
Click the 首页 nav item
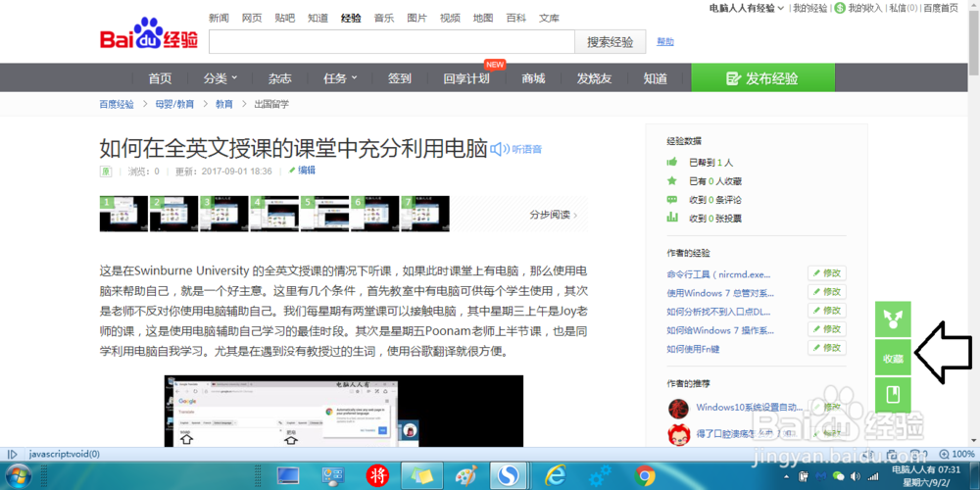point(160,78)
